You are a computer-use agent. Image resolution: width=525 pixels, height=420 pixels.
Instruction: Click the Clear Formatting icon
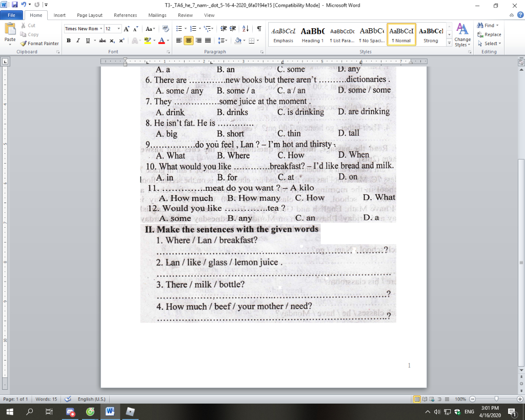point(166,29)
